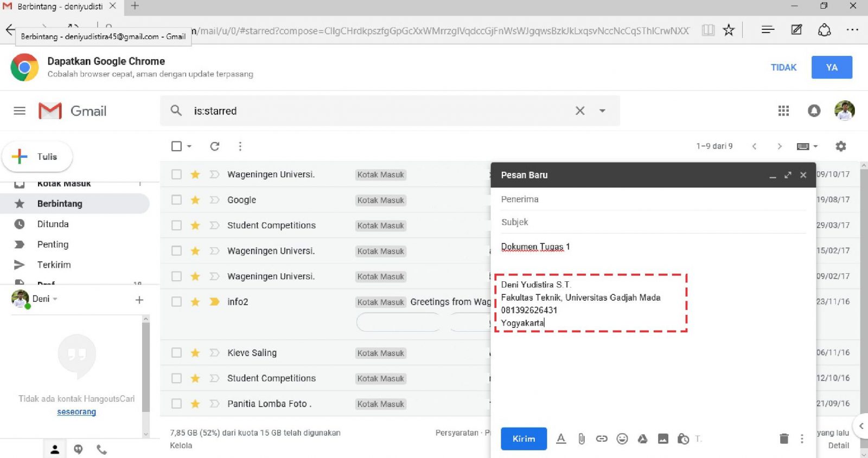Expand the search options dropdown arrow
This screenshot has width=868, height=458.
coord(602,111)
